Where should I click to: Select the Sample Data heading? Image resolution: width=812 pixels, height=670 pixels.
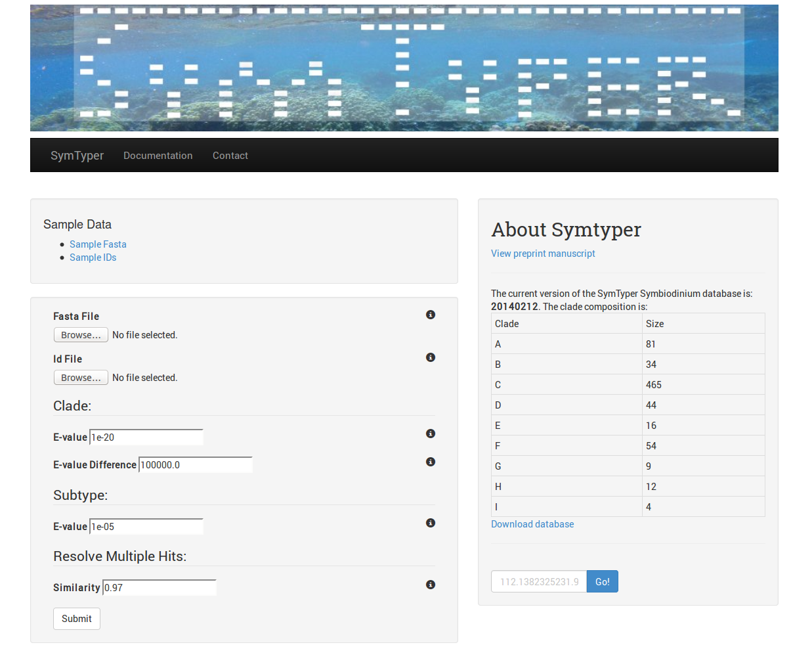(77, 225)
